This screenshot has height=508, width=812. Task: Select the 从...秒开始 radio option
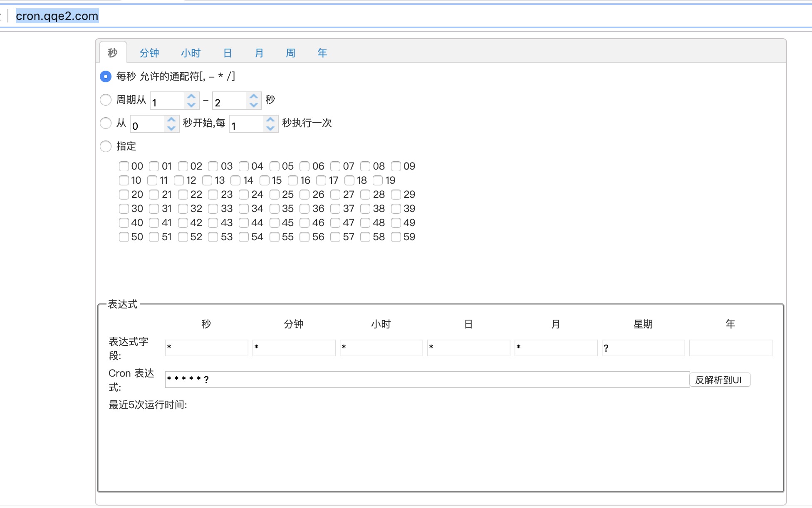click(106, 123)
